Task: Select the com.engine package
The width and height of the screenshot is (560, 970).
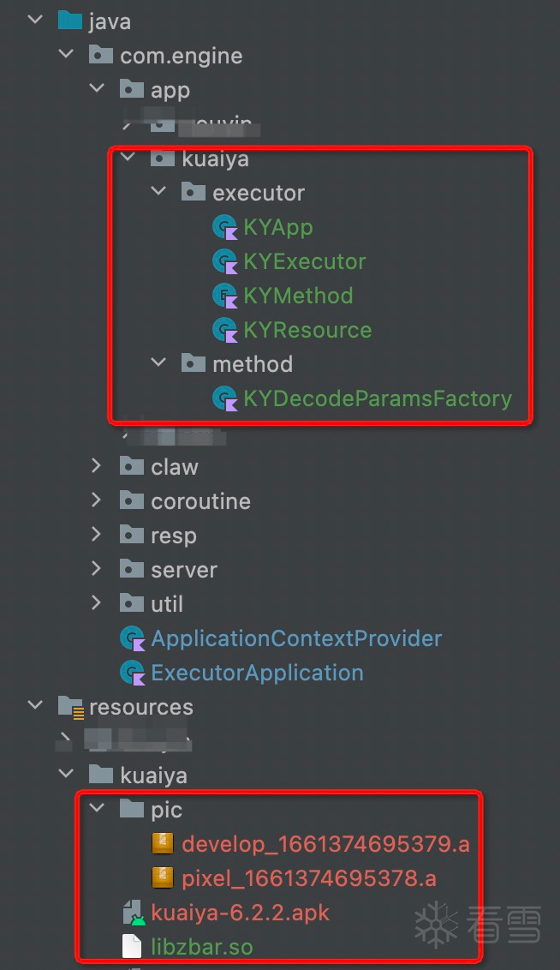Action: 181,57
